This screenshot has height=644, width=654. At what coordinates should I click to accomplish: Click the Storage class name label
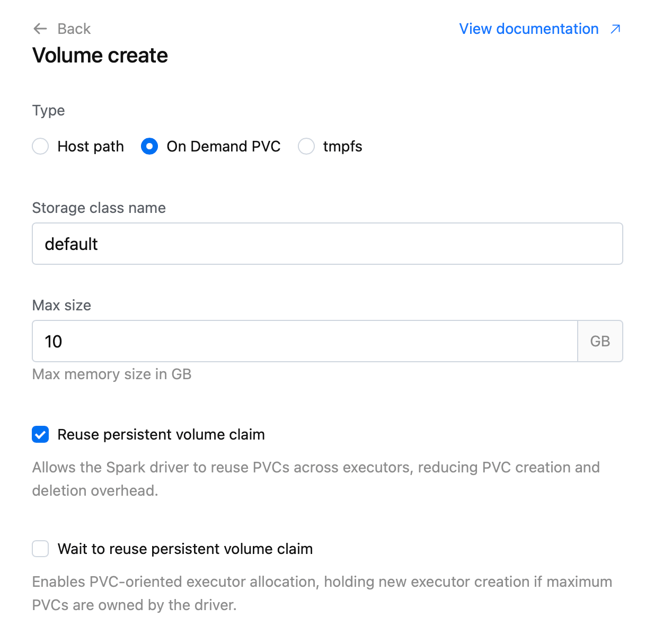pos(99,208)
